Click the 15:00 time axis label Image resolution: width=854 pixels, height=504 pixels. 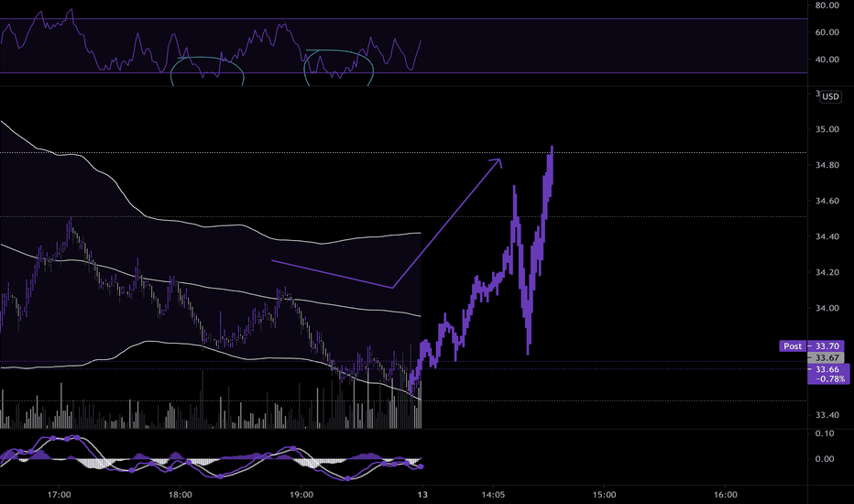605,495
